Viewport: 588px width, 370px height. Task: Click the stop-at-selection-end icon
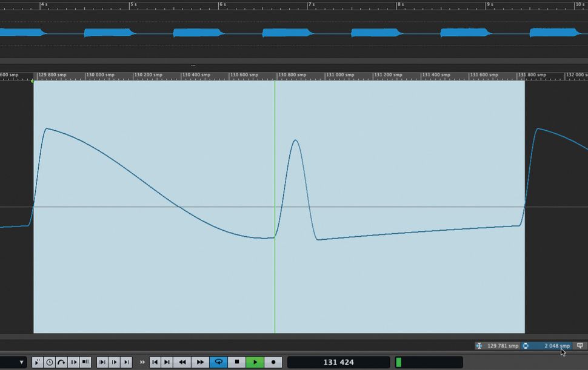coord(85,362)
